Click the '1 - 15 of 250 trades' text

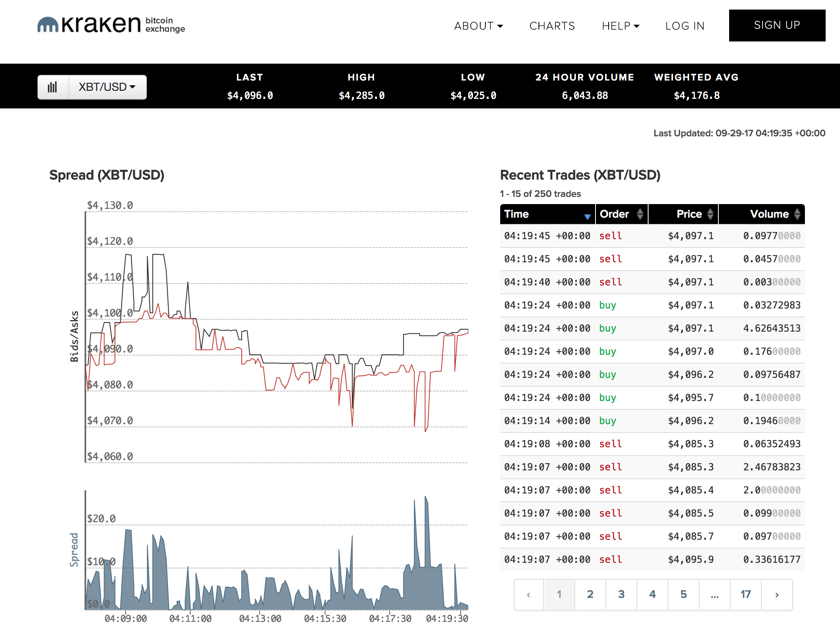540,194
